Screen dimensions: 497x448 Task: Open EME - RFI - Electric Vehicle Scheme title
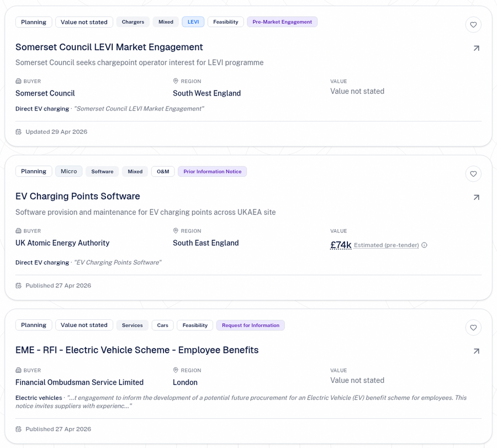coord(137,350)
